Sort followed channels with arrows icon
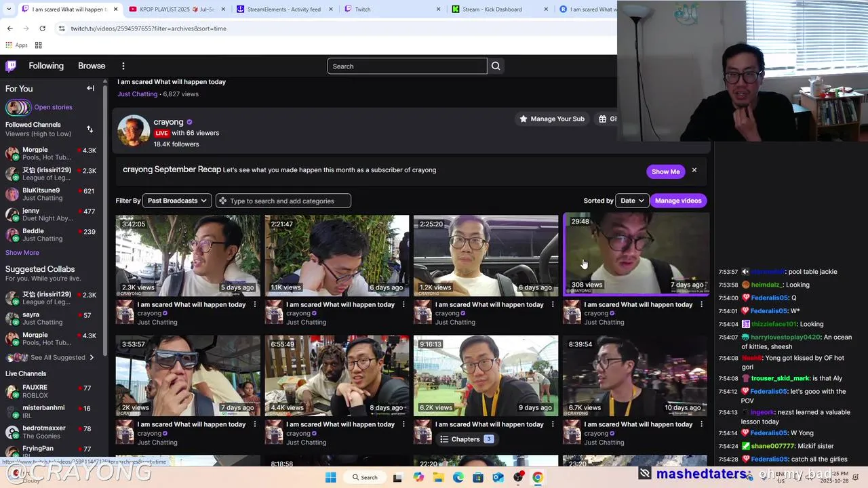Image resolution: width=868 pixels, height=488 pixels. click(90, 129)
